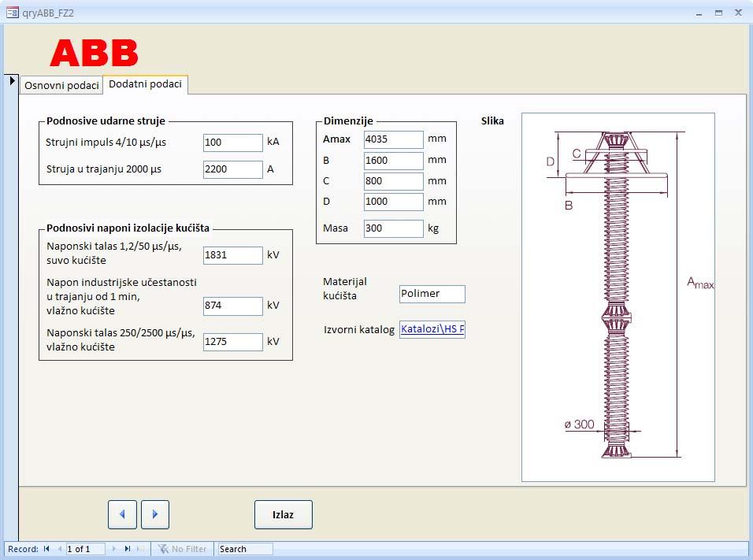Open the Katalozi\HS source catalog link
This screenshot has width=753, height=560.
(432, 329)
